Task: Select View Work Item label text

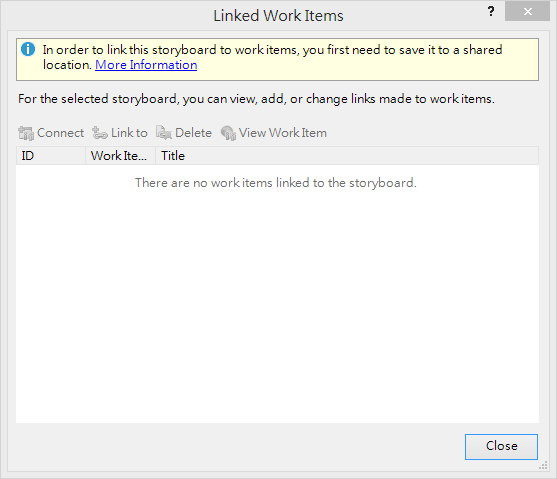Action: 282,133
